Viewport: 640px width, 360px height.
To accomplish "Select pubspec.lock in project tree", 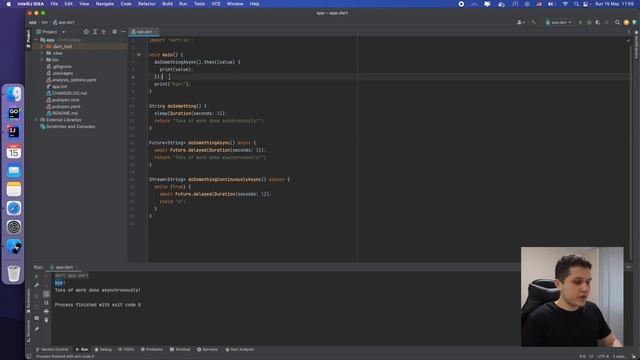I will pyautogui.click(x=63, y=100).
